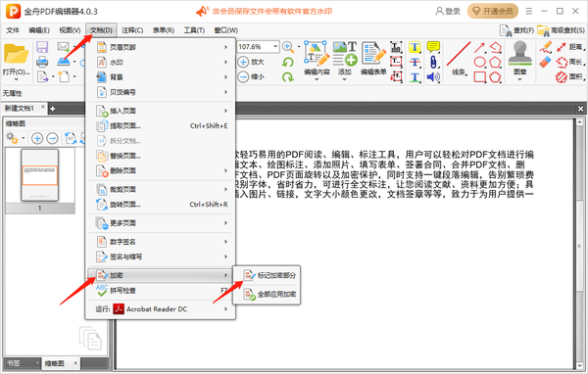Click the Edit Content tool icon
Image resolution: width=588 pixels, height=374 pixels.
317,55
